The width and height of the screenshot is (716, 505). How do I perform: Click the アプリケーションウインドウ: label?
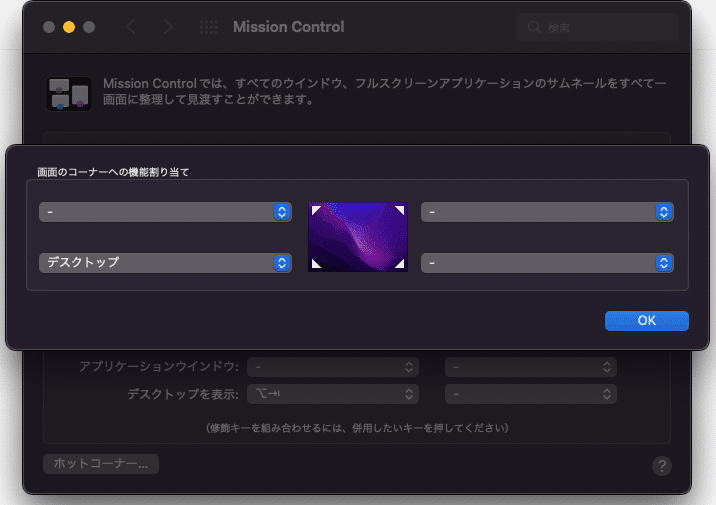coord(159,367)
